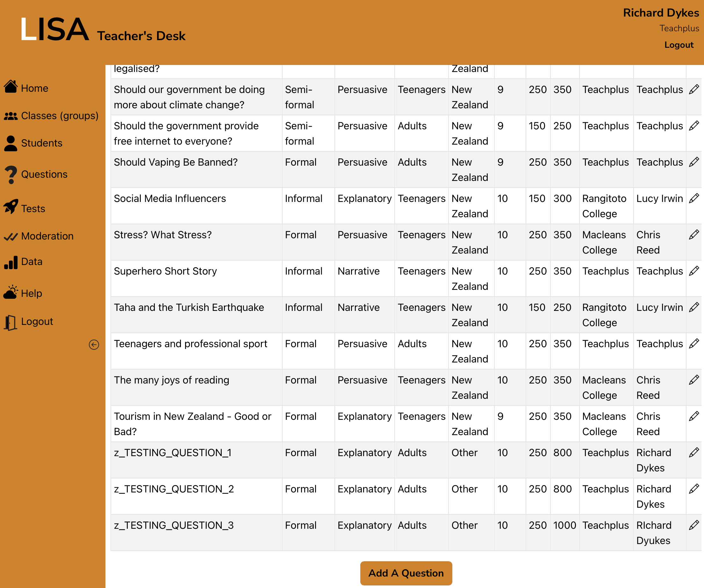Click the LISA logo text
Viewport: 704px width, 588px height.
[x=54, y=30]
